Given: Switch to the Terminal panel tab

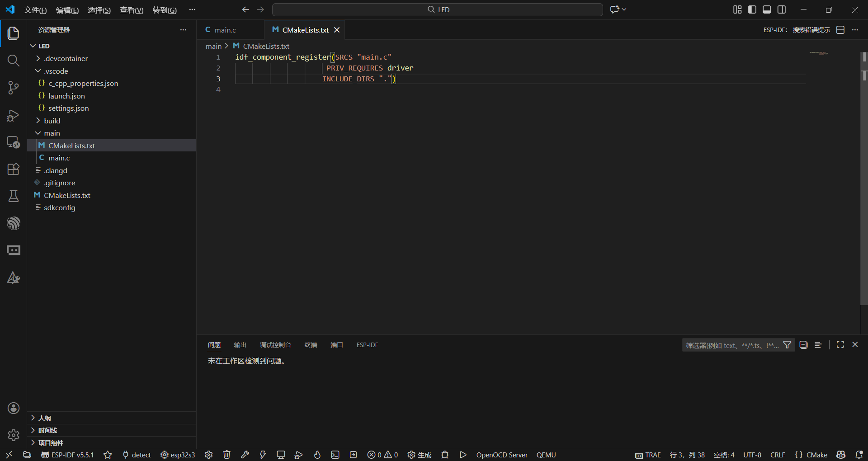Looking at the screenshot, I should coord(311,345).
